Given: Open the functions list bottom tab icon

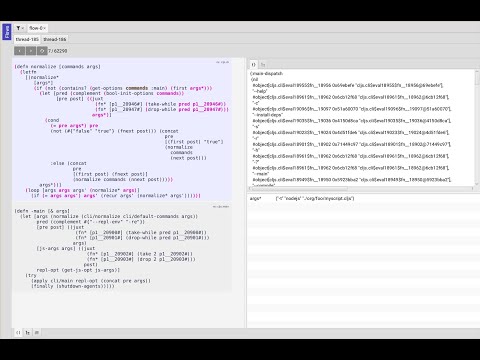Looking at the screenshot, I should [37, 332].
